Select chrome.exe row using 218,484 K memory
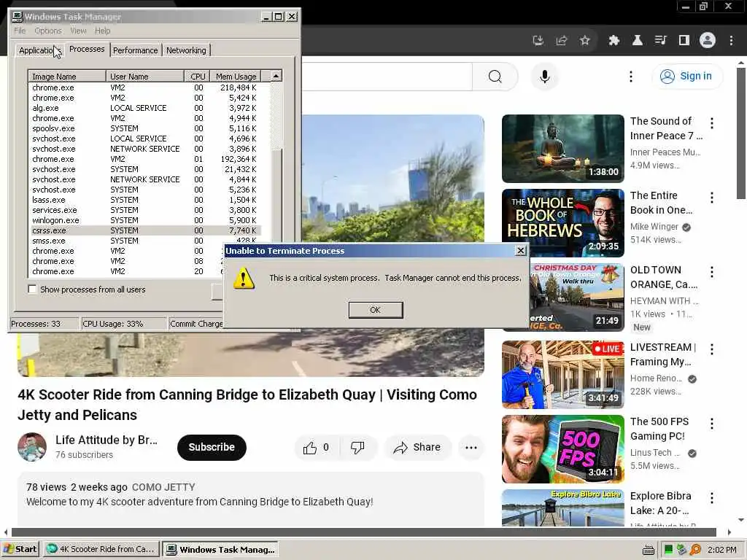The width and height of the screenshot is (747, 560). [x=145, y=87]
